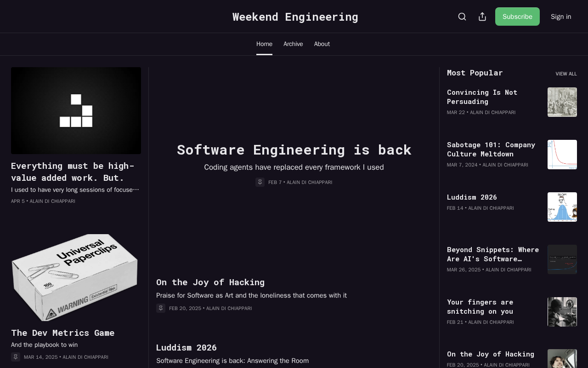588x368 pixels.
Task: Open Software Engineering is back headline
Action: pos(294,150)
